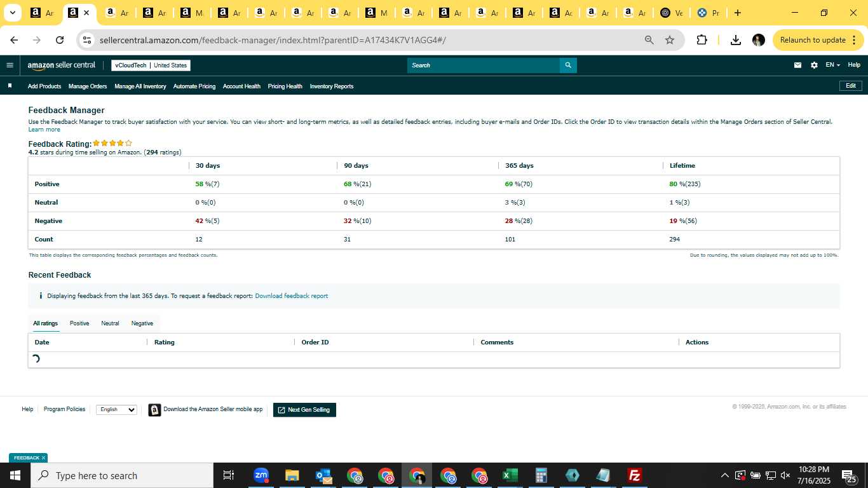The width and height of the screenshot is (868, 488).
Task: Open Chrome's three-dot menu
Action: pyautogui.click(x=853, y=40)
